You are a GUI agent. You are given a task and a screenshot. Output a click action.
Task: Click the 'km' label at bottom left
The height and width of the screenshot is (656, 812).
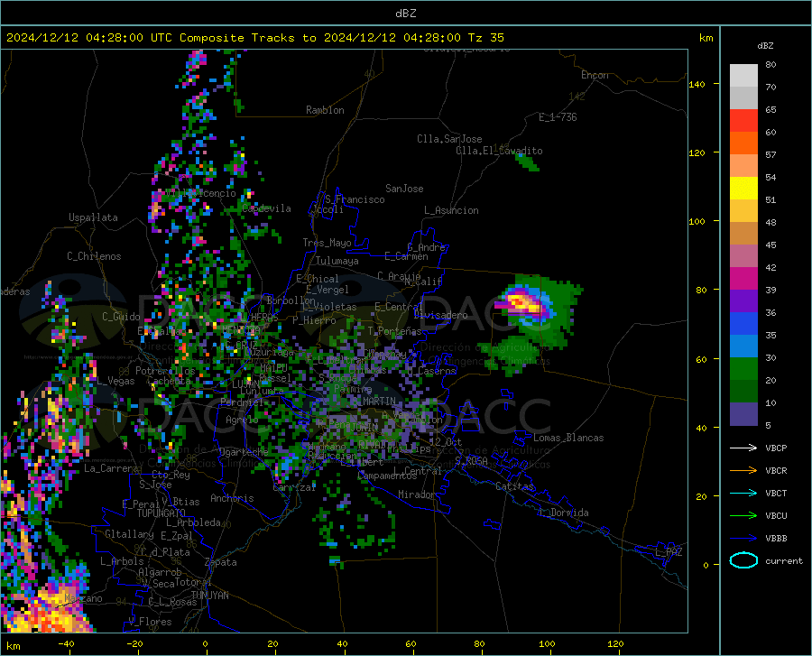pos(13,646)
